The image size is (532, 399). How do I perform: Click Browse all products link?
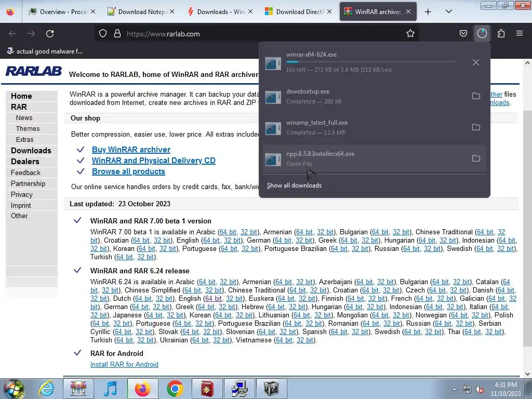pyautogui.click(x=128, y=171)
